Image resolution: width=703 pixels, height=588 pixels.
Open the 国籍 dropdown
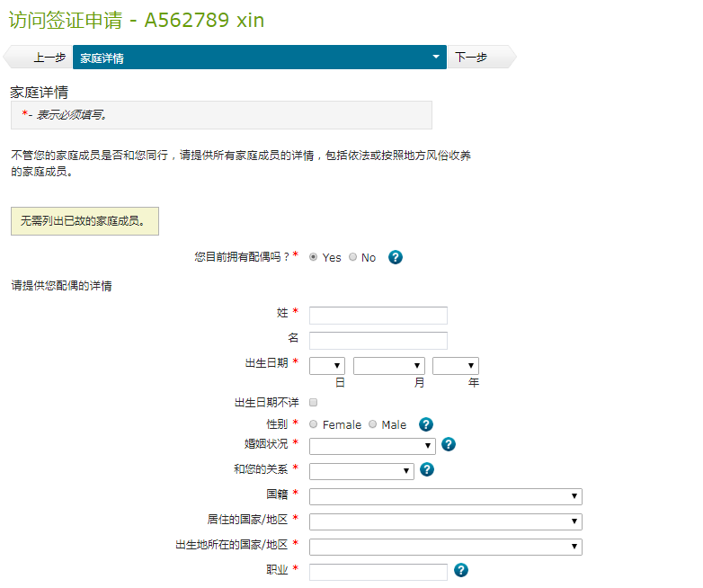(x=446, y=496)
